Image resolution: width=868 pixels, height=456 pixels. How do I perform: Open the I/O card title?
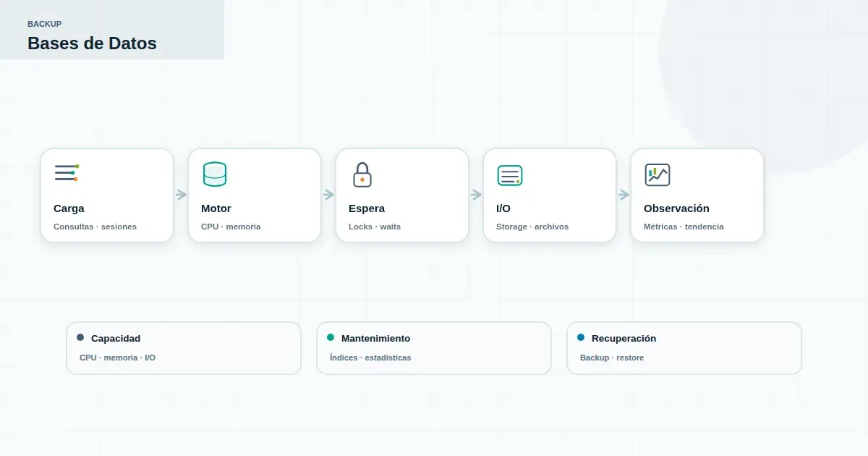click(x=503, y=208)
